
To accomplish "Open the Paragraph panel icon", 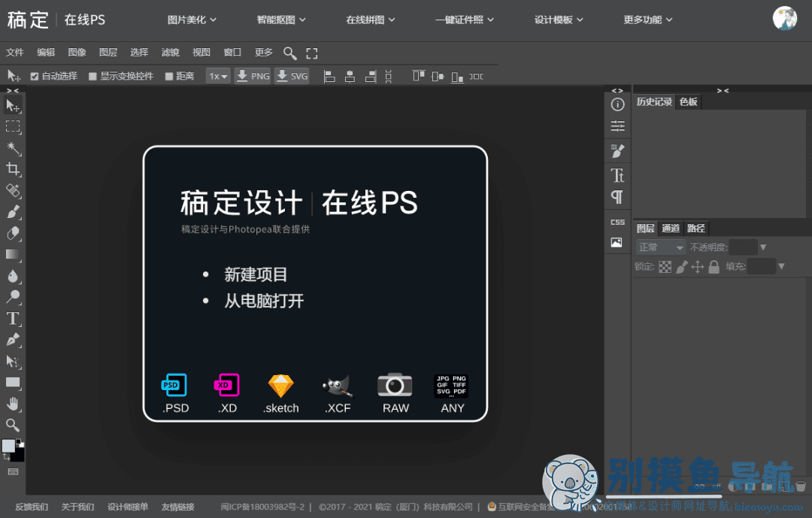I will pyautogui.click(x=617, y=197).
